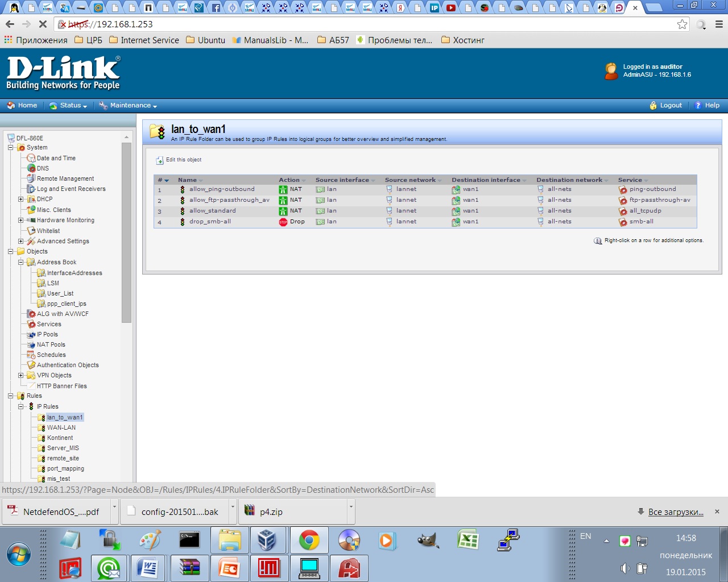Open Remote Management in the tree
The height and width of the screenshot is (582, 728).
[x=65, y=178]
